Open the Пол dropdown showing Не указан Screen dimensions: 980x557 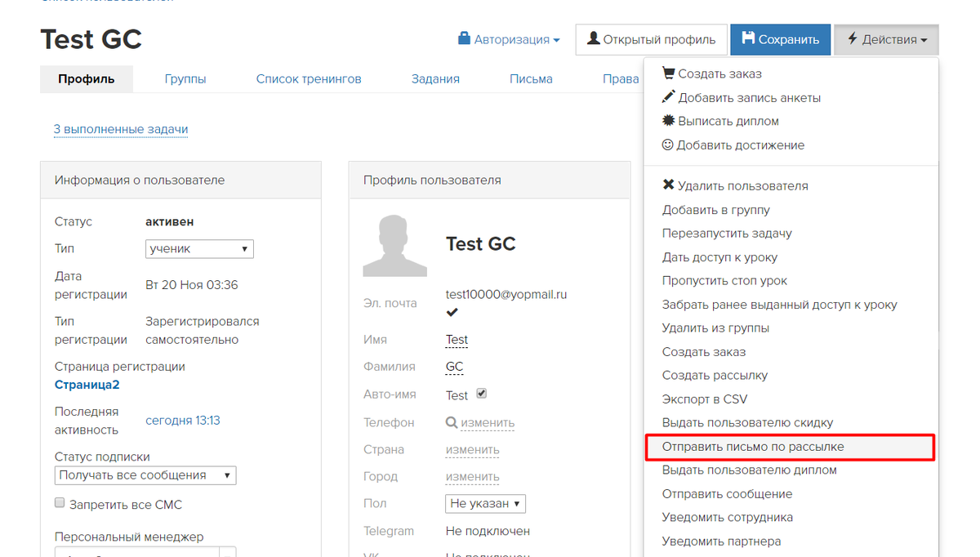[486, 503]
